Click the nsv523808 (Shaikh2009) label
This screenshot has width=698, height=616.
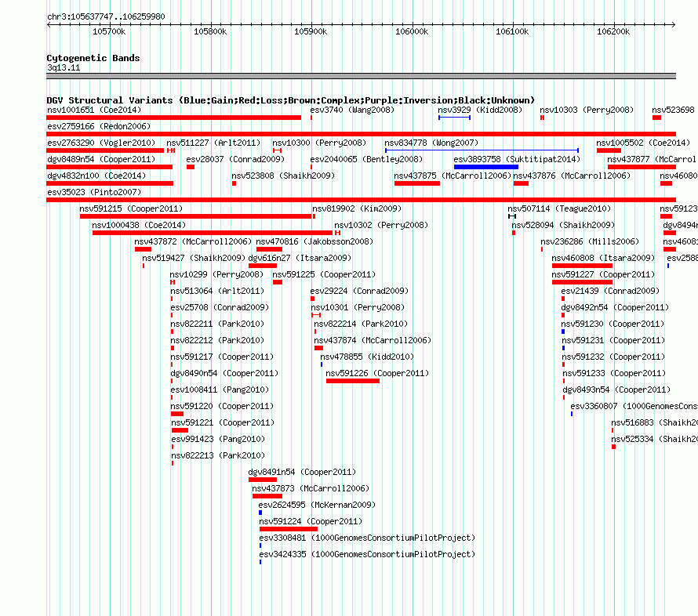(x=283, y=176)
